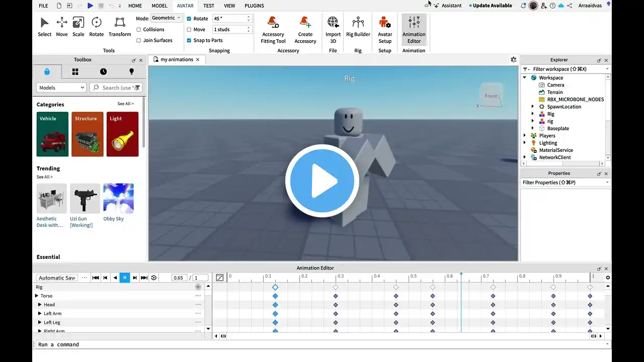Open notifications bell icon
644x362 pixels.
[523, 6]
